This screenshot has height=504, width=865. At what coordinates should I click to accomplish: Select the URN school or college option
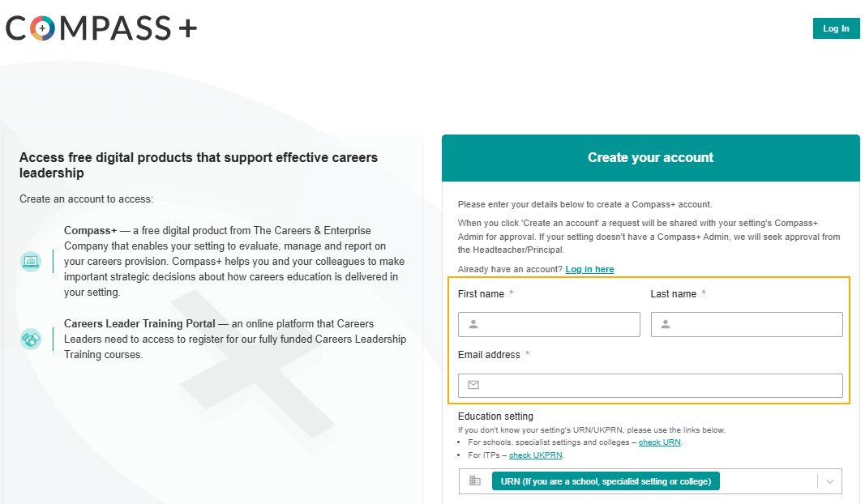606,481
